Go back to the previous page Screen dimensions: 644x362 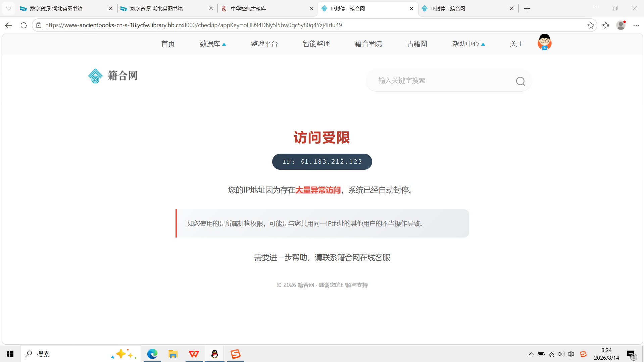(x=9, y=25)
